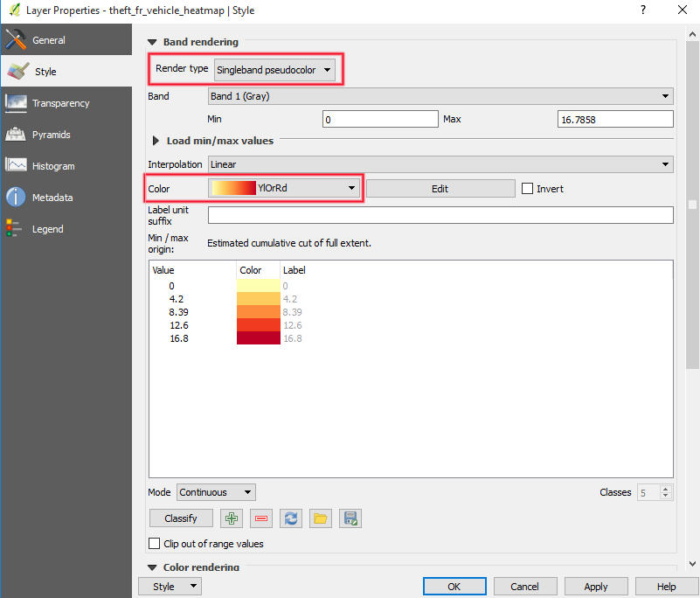Remove the selected color map entry

(x=260, y=518)
